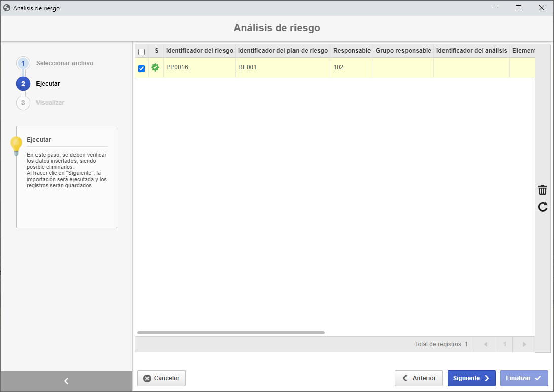Viewport: 554px width, 392px height.
Task: Click the Total de registros: 1 text
Action: pos(441,344)
